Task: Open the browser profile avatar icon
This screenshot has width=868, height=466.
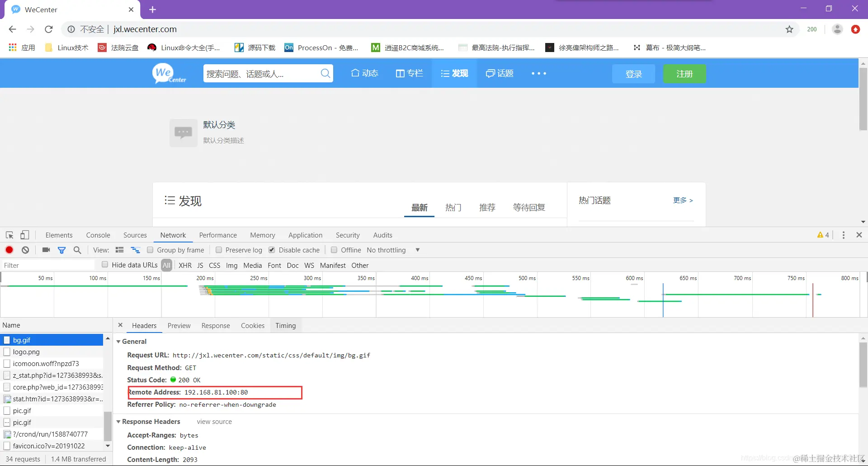Action: pyautogui.click(x=837, y=29)
